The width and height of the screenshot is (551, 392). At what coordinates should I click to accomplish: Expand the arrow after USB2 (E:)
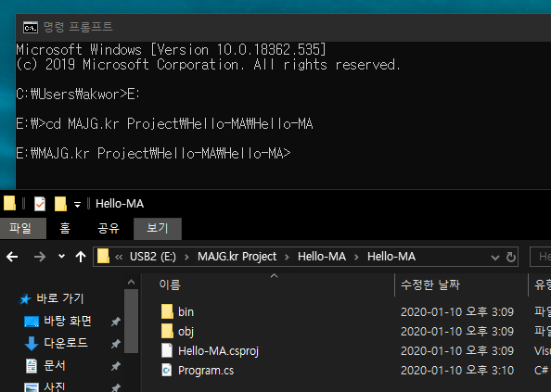187,258
